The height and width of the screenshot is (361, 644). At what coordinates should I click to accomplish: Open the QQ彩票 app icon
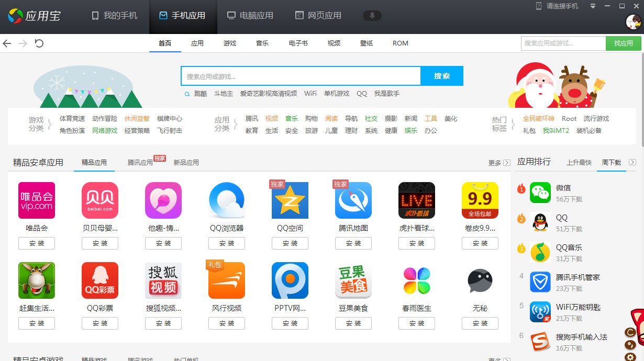pos(100,280)
